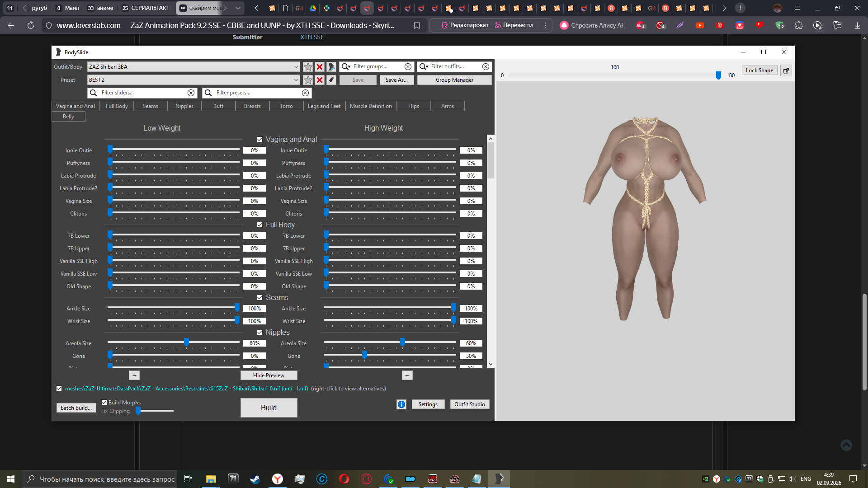The image size is (868, 488).
Task: Click the Low Weight Ankle Size value box
Action: point(255,309)
